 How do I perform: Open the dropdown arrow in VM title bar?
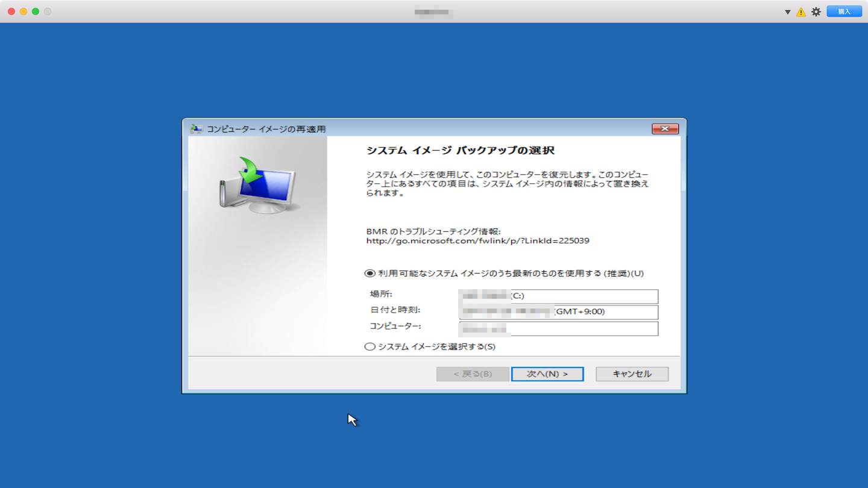(x=787, y=12)
